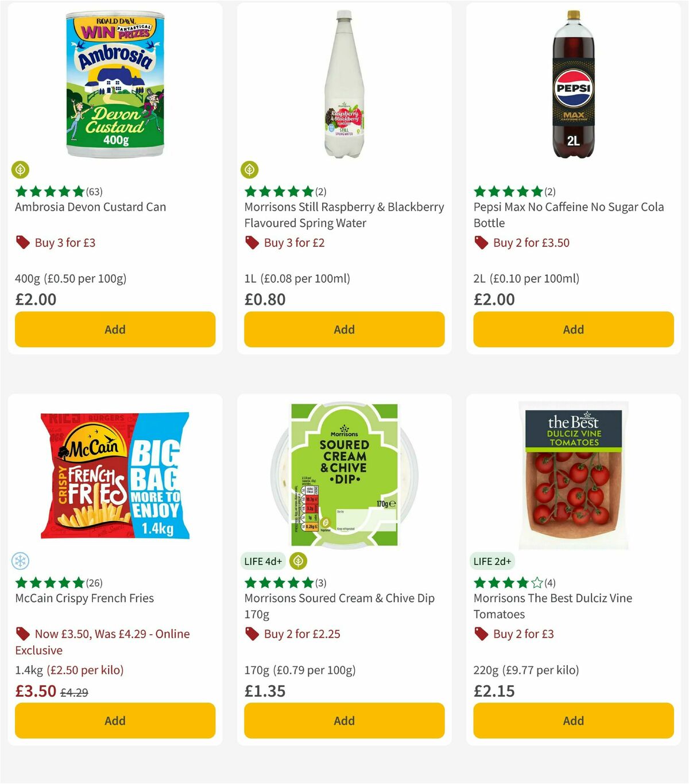Click the offer tag icon beside Now £3.50 deal
Screen dimensions: 689x784
[23, 634]
